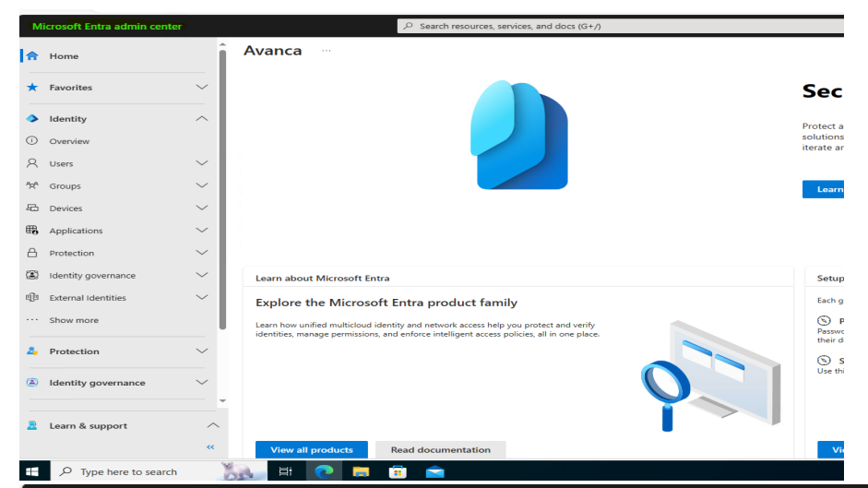Open the Mail app from taskbar
868x488 pixels.
[x=434, y=471]
